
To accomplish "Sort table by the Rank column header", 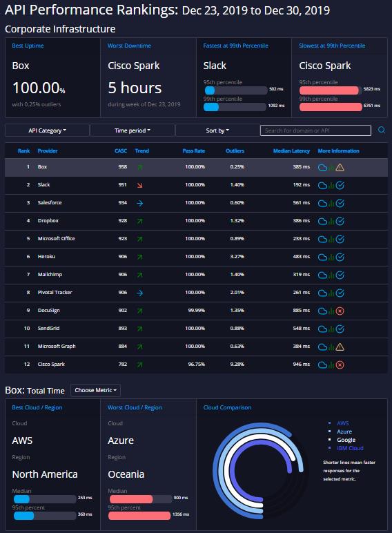I will [x=23, y=151].
